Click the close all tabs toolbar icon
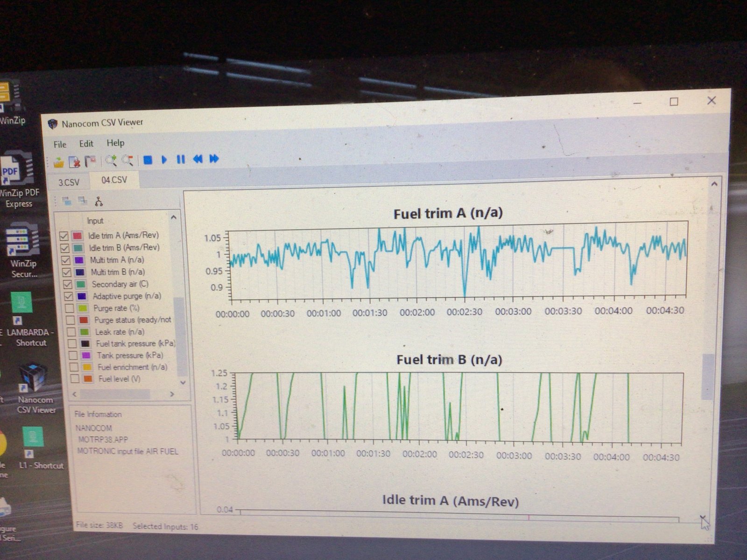The width and height of the screenshot is (747, 560). click(91, 161)
